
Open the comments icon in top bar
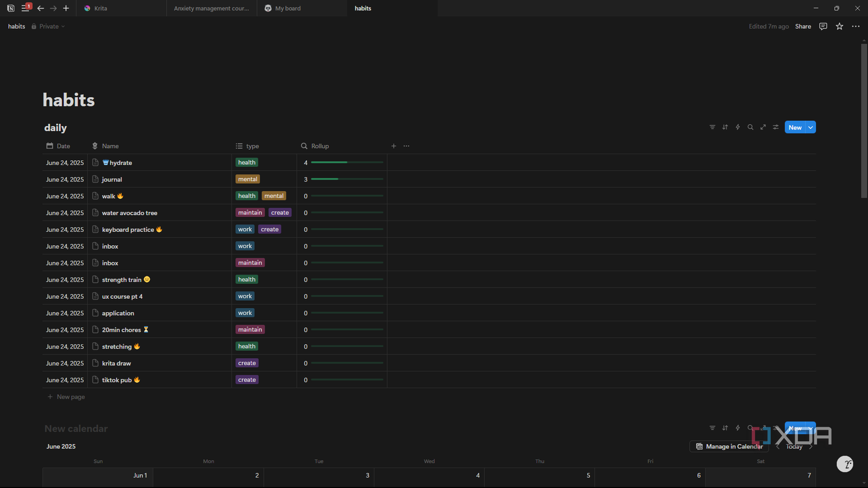[x=823, y=27]
